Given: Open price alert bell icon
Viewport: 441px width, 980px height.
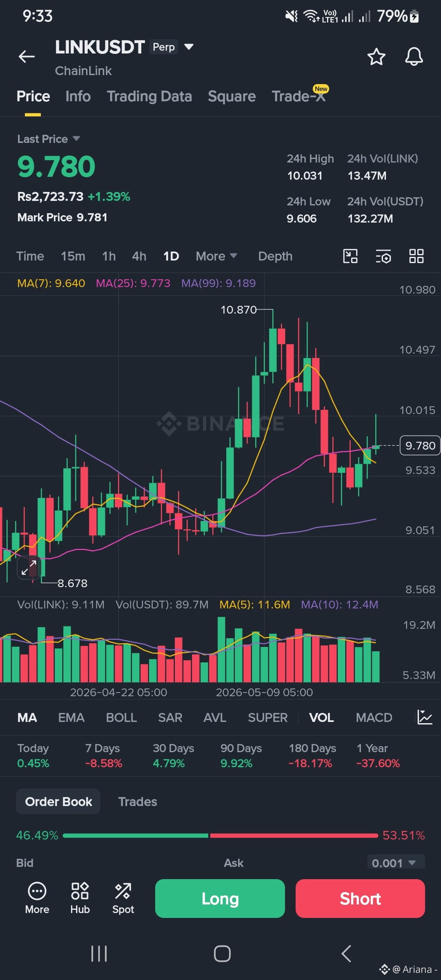Looking at the screenshot, I should (414, 56).
